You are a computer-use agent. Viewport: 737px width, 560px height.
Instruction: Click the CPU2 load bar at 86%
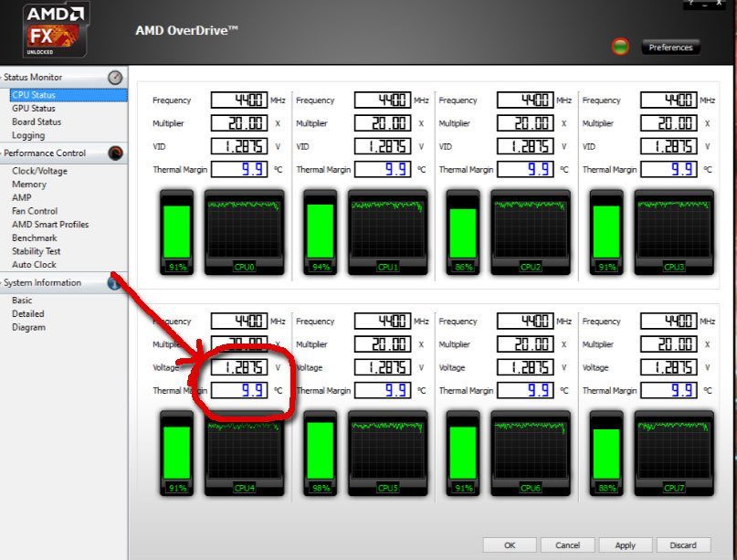coord(463,232)
